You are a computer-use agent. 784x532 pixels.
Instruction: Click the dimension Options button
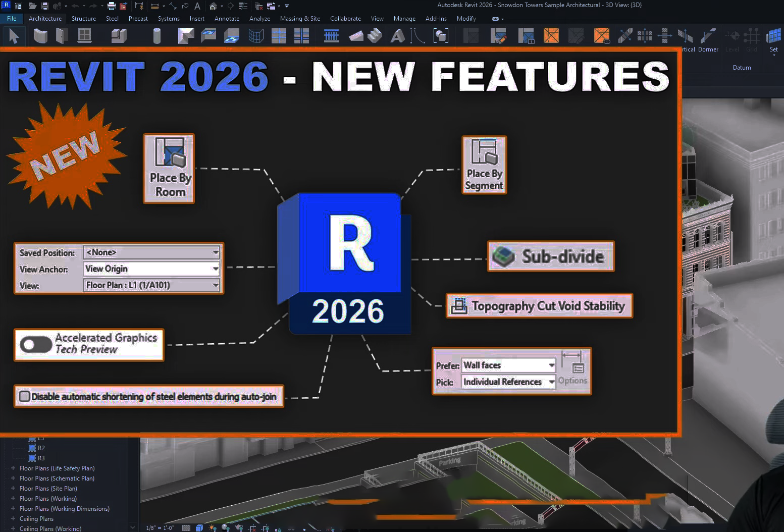(x=573, y=368)
